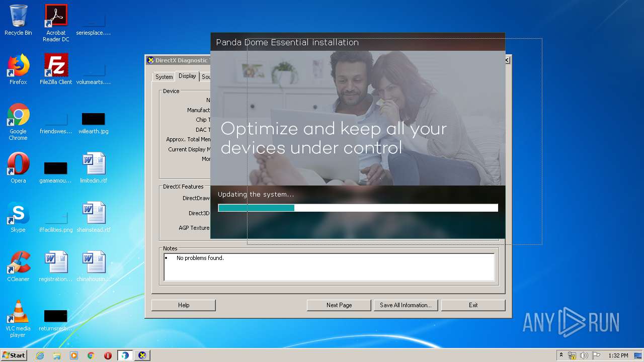Screen dimensions: 644x362
Task: Select the friendswes desktop file
Action: (x=56, y=122)
